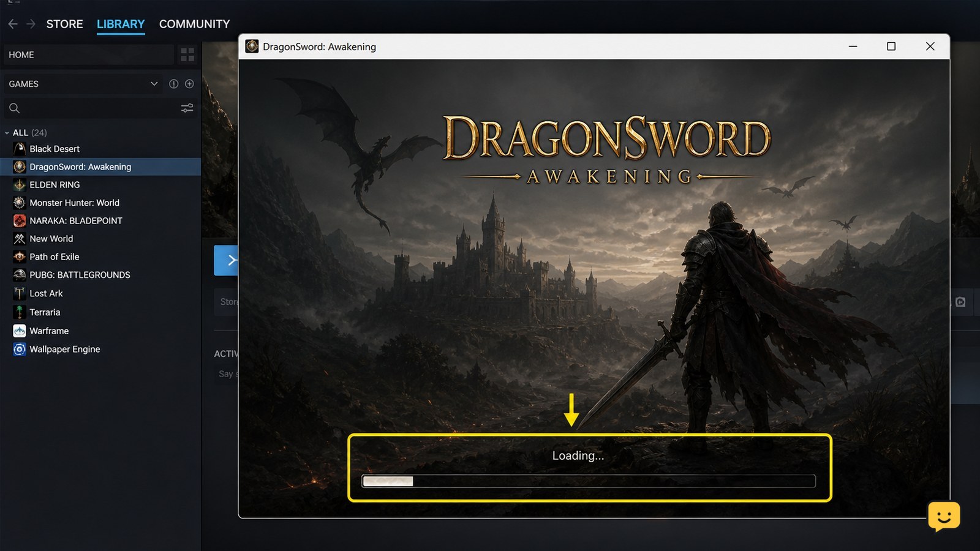
Task: Click the Path of Exile icon
Action: click(20, 257)
